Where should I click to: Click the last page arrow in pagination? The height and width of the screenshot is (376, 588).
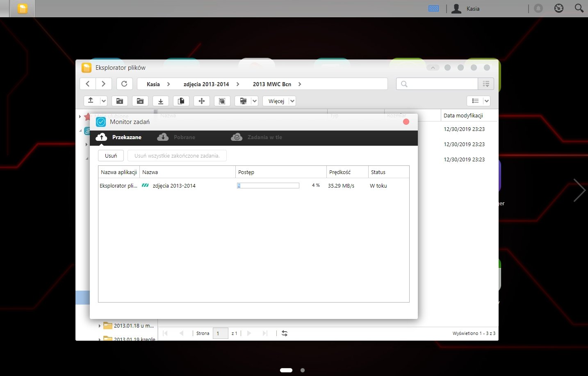click(x=265, y=333)
